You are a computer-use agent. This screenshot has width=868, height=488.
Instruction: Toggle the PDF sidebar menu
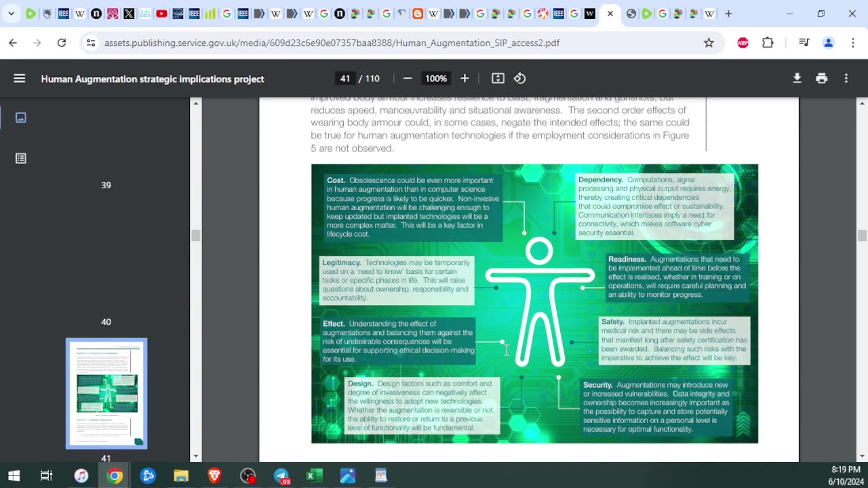pos(20,79)
